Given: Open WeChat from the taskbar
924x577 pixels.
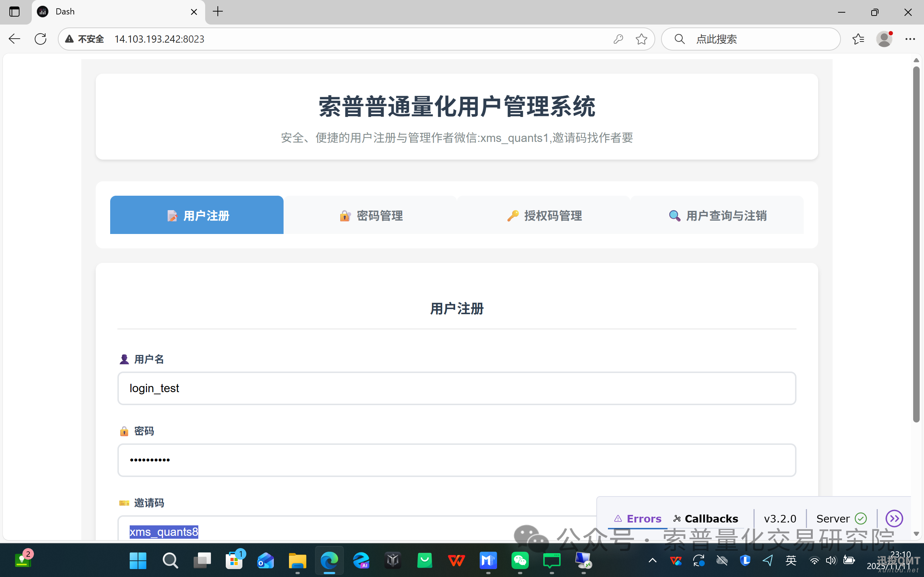Looking at the screenshot, I should pos(520,560).
